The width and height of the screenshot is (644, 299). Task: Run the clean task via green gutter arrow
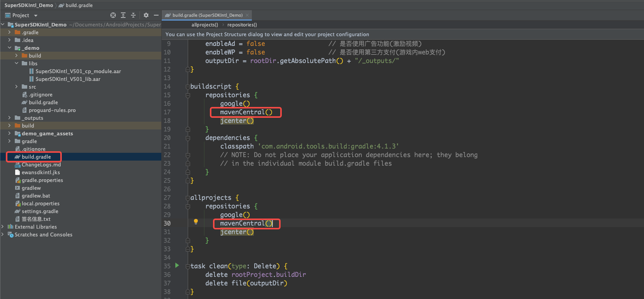[x=177, y=265]
